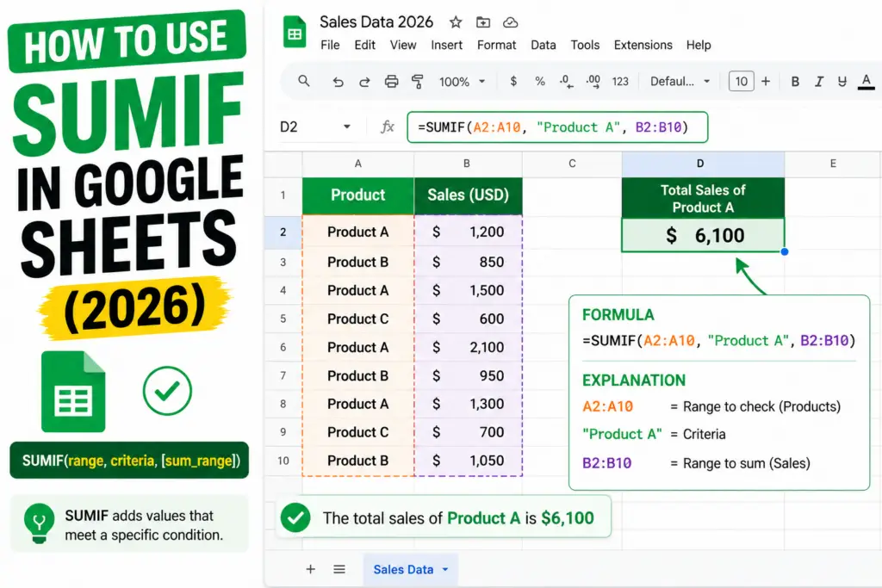Open the all sheets list icon
Viewport: 882px width, 588px height.
coord(339,569)
